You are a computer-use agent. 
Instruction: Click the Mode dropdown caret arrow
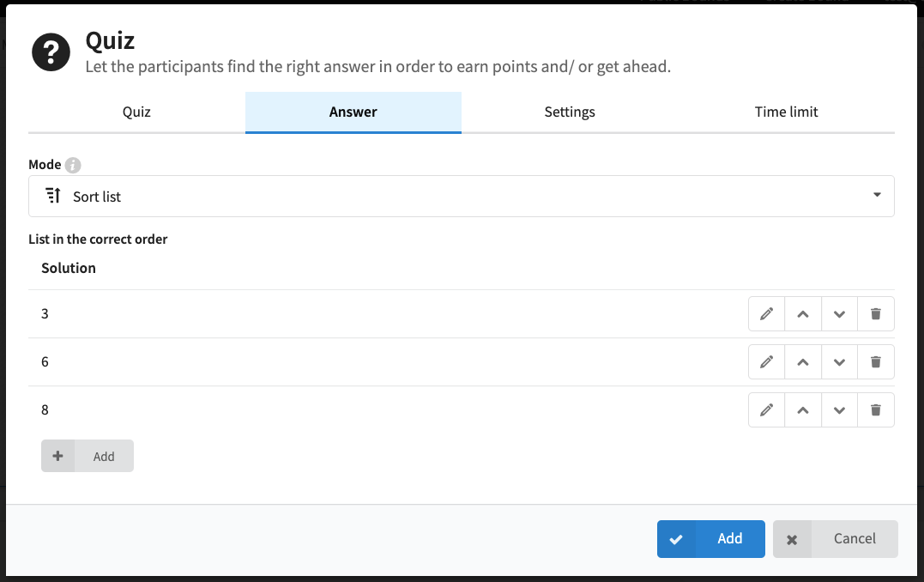click(877, 195)
